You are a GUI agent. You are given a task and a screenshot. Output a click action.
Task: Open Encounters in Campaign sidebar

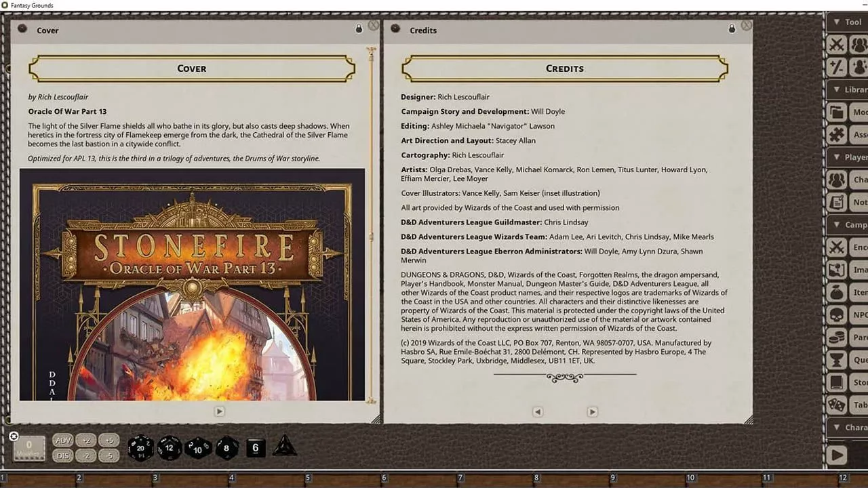coord(848,247)
